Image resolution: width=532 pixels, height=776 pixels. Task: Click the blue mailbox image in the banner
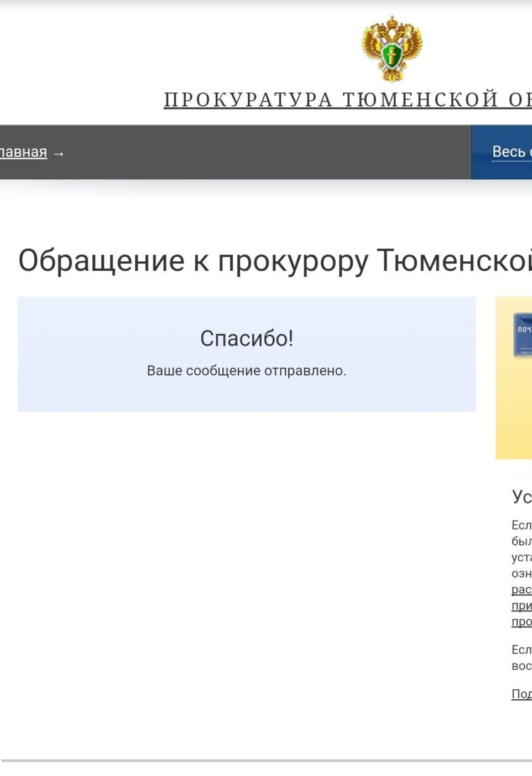523,335
